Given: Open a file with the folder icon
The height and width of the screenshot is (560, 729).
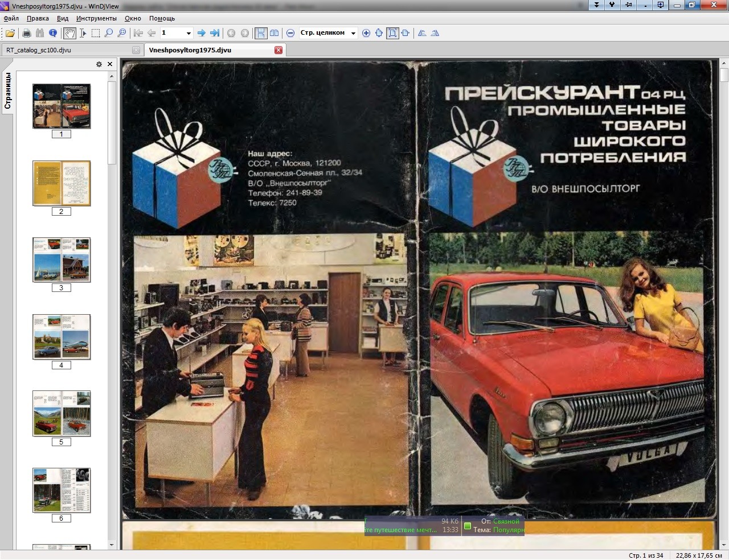Looking at the screenshot, I should click(10, 33).
